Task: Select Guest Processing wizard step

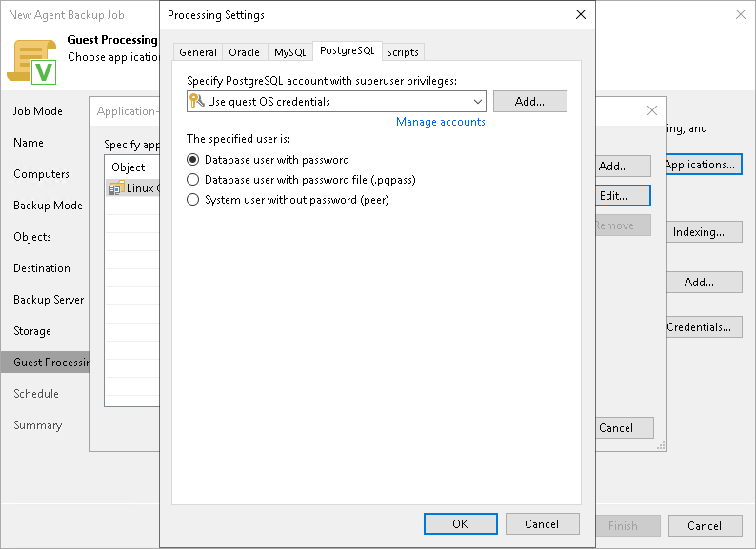Action: 46,362
